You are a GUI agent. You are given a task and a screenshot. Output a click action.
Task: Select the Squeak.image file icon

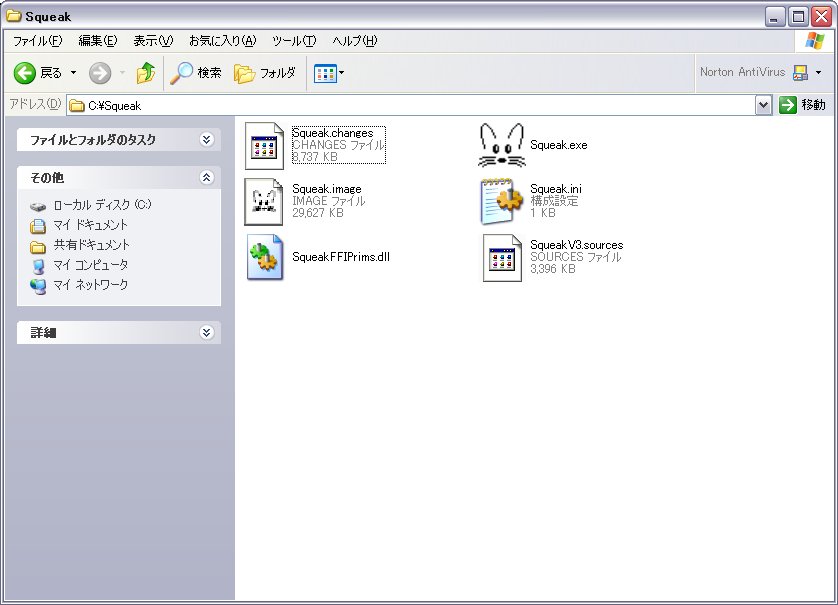(x=265, y=201)
